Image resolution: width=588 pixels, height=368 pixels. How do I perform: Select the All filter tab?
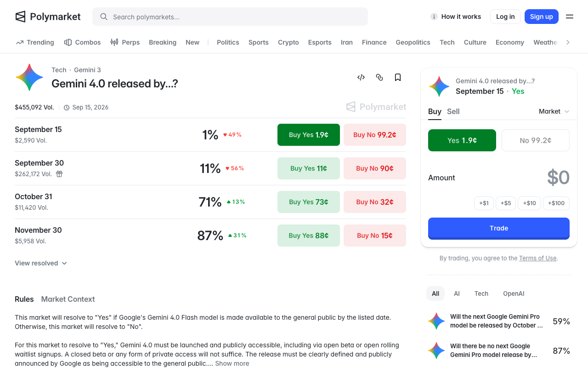tap(435, 293)
